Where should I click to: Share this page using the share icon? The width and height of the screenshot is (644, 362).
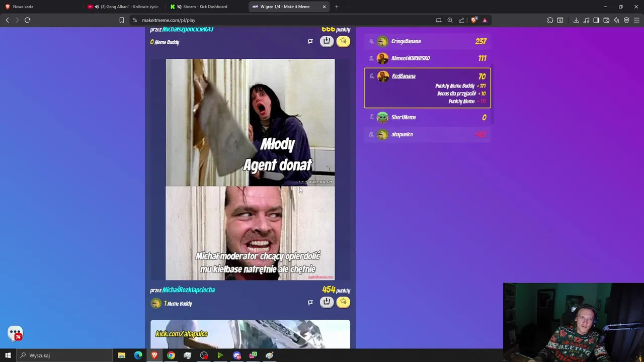[461, 20]
